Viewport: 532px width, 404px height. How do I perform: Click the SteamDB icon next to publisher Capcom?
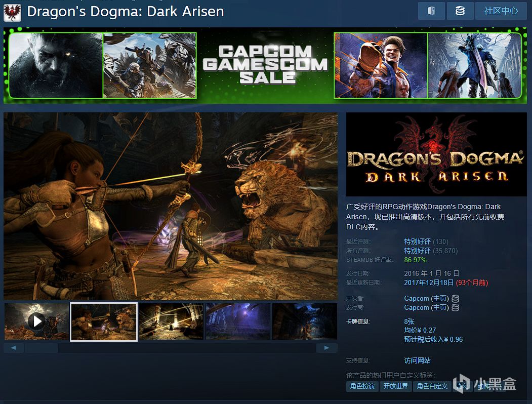tap(455, 308)
